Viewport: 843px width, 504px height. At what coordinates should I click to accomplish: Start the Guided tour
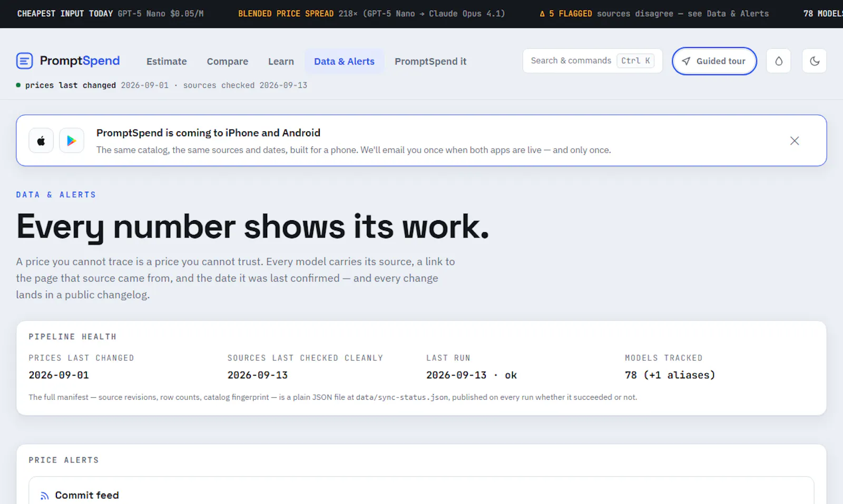(714, 61)
